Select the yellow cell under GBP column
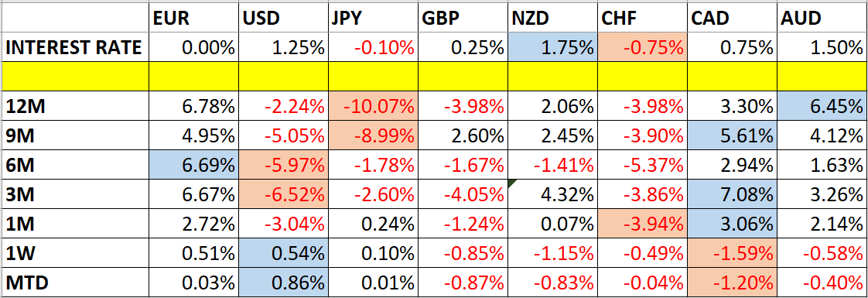This screenshot has height=298, width=868. tap(462, 77)
